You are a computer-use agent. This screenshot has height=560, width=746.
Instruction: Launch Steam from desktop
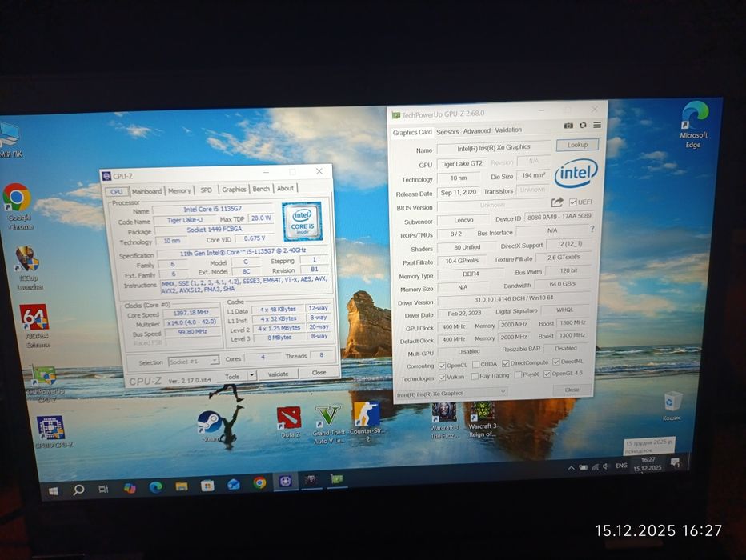click(x=210, y=426)
